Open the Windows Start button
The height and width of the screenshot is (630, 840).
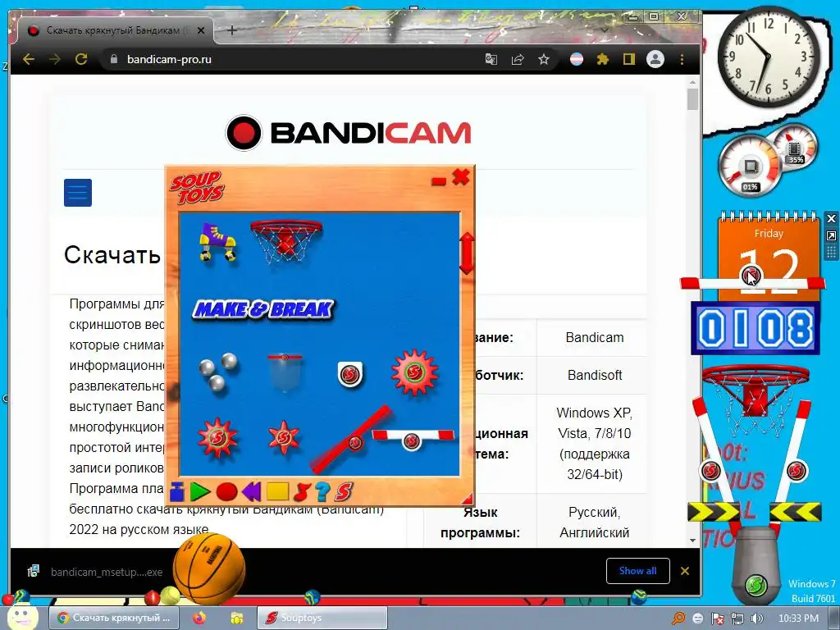21,618
